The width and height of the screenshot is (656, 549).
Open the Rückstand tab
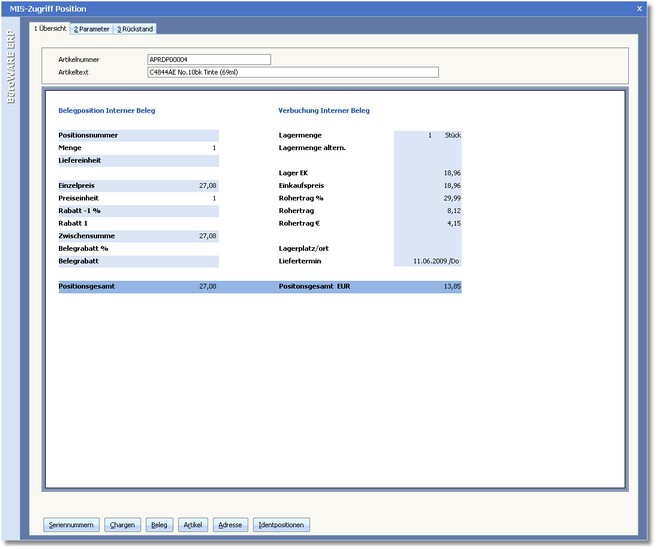[135, 29]
